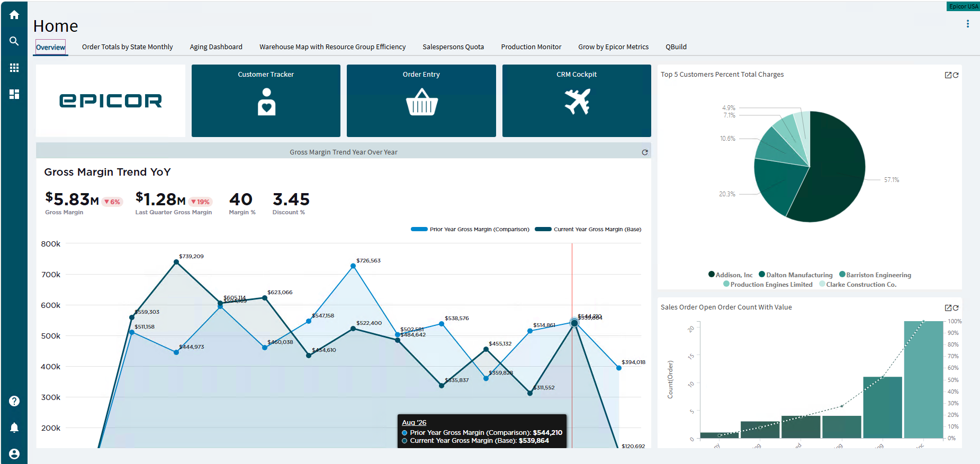This screenshot has height=464, width=980.
Task: Open the three-dot overflow menu
Action: pyautogui.click(x=967, y=24)
